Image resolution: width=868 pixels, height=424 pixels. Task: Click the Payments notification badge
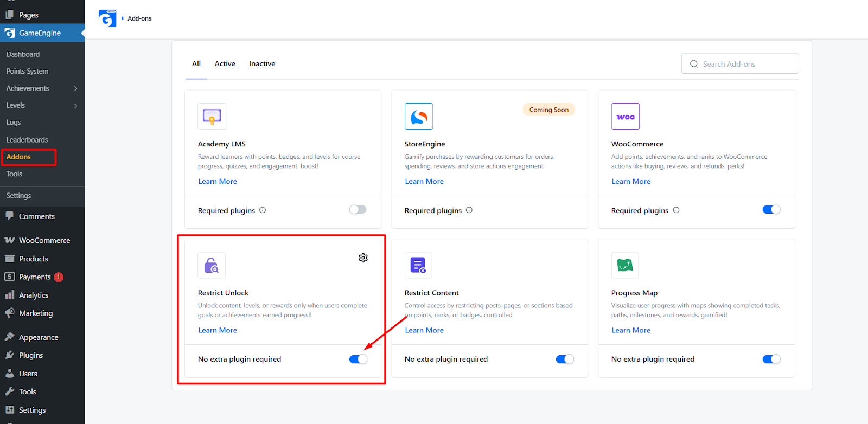(x=59, y=277)
